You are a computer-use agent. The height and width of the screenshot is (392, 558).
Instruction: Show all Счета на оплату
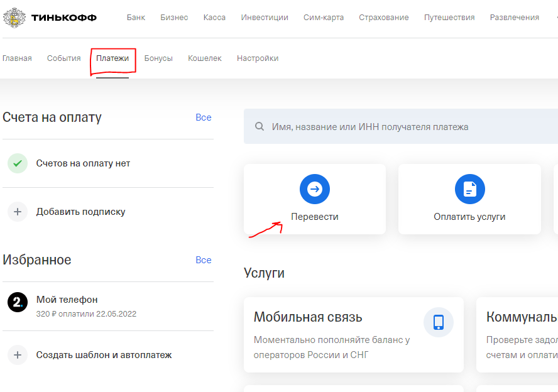(x=203, y=117)
